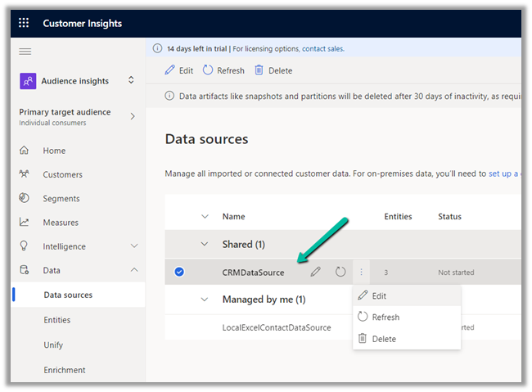The image size is (532, 392).
Task: Click the Audience insights purple icon
Action: coord(28,80)
